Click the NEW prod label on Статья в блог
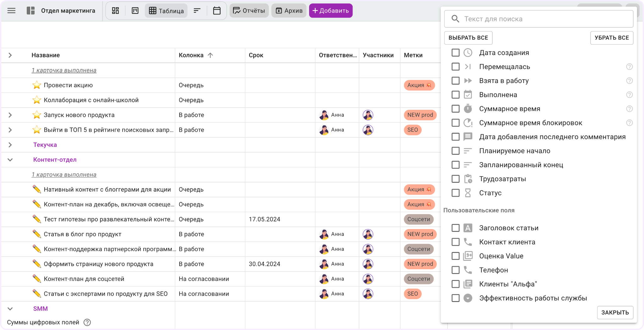This screenshot has width=644, height=330. [x=420, y=234]
